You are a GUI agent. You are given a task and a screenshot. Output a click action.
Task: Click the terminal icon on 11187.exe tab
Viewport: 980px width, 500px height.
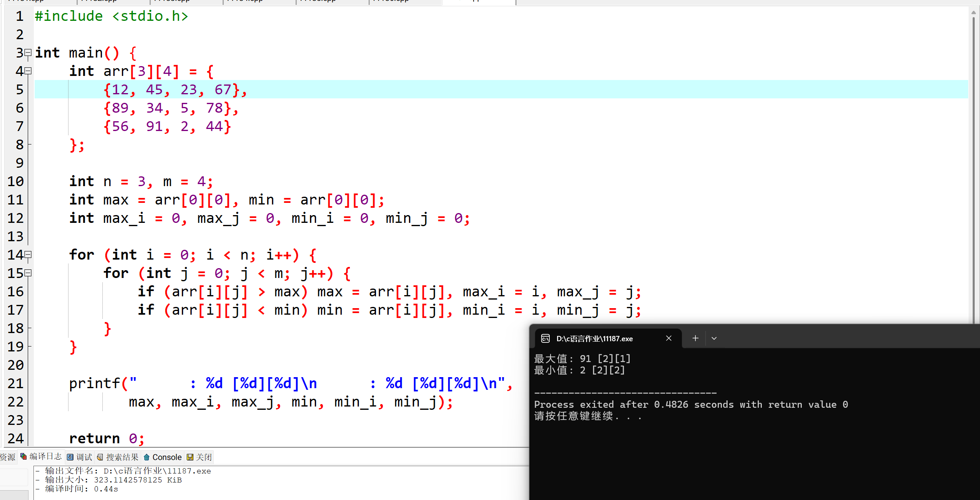click(545, 338)
